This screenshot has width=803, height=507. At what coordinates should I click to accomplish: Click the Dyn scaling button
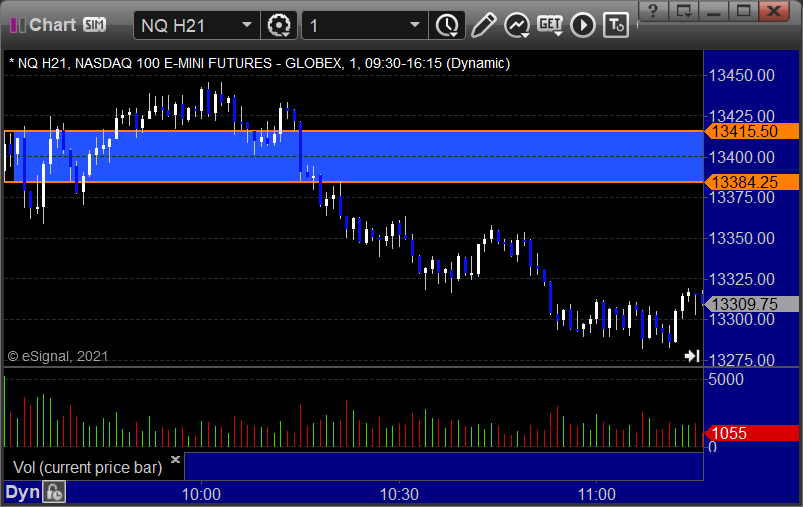point(23,493)
